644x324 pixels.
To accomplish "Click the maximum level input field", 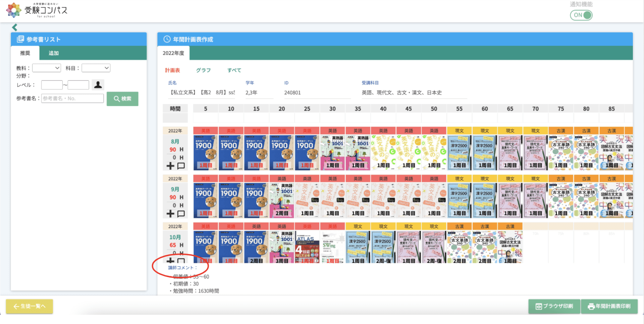I will pyautogui.click(x=78, y=85).
